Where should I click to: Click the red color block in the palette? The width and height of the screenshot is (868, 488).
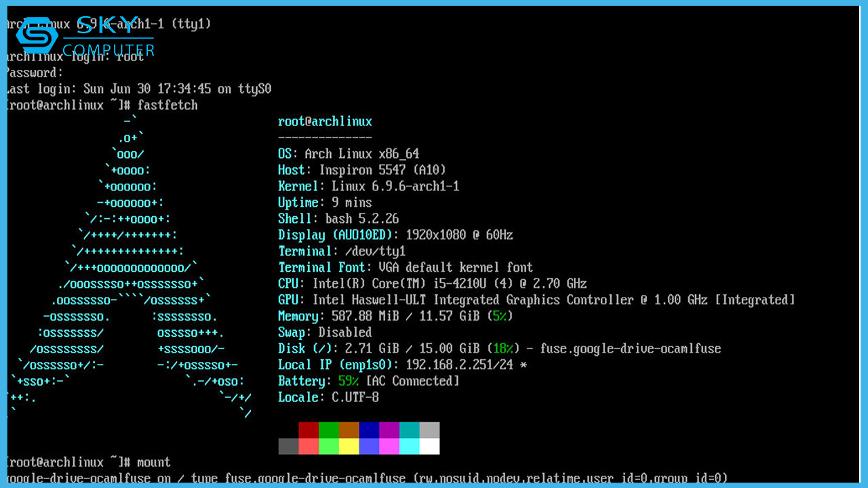click(x=309, y=430)
